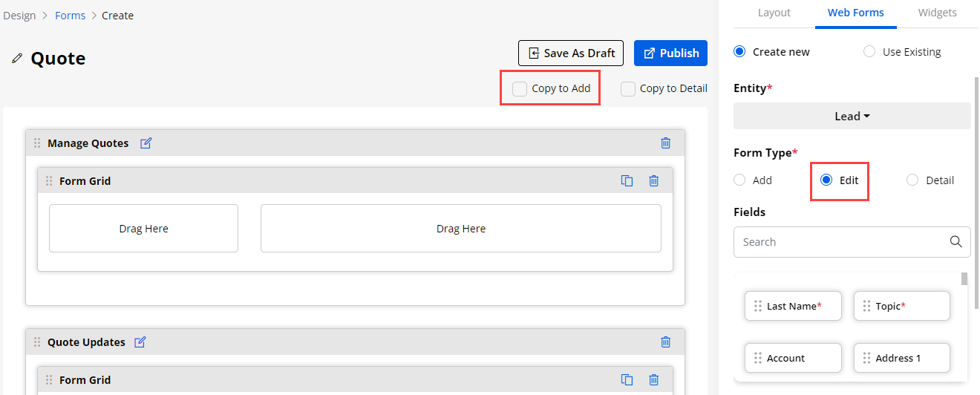
Task: Switch to the Layout tab
Action: 774,13
